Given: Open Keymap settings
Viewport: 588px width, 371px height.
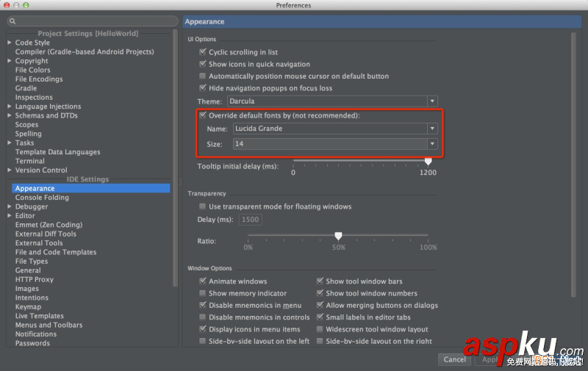Looking at the screenshot, I should point(28,306).
